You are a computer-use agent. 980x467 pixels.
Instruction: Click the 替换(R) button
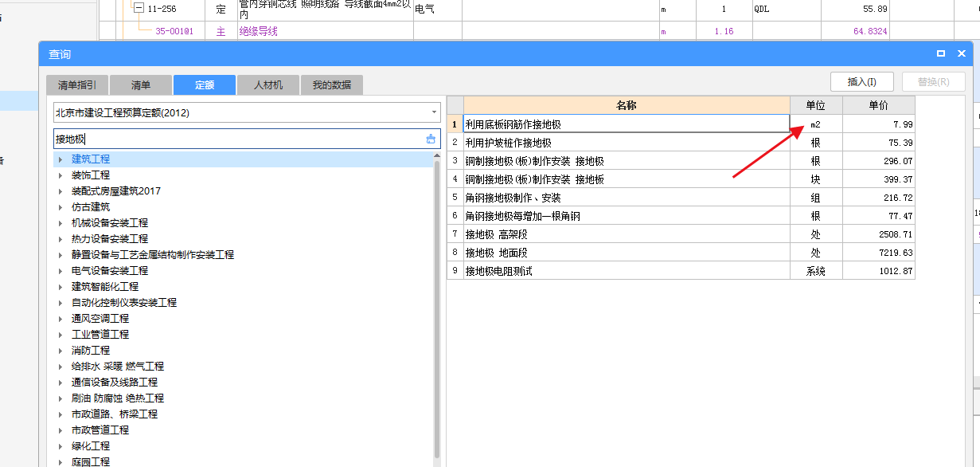(x=933, y=81)
